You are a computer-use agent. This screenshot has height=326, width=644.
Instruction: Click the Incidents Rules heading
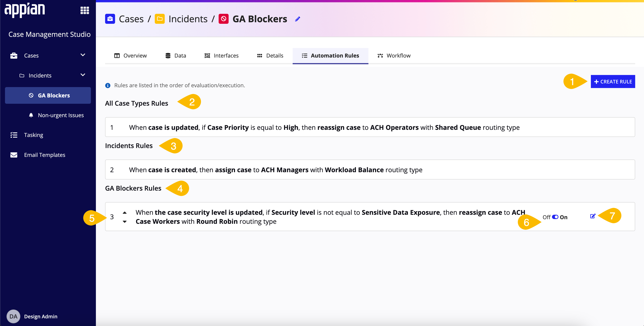(x=129, y=146)
